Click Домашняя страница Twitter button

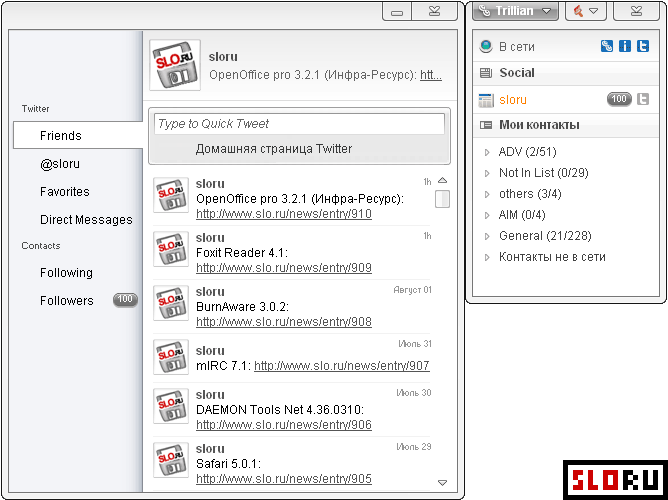tap(274, 149)
